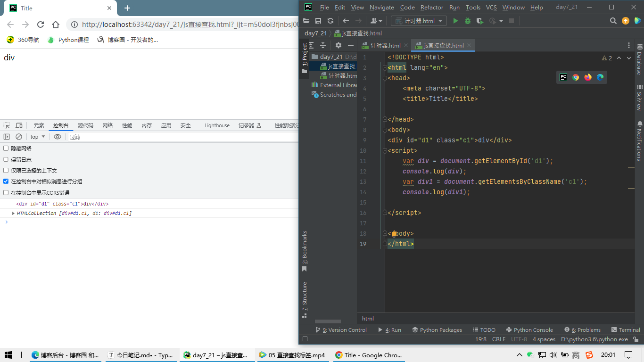Open in Firefox from editor browser popup
644x362 pixels.
tap(588, 77)
